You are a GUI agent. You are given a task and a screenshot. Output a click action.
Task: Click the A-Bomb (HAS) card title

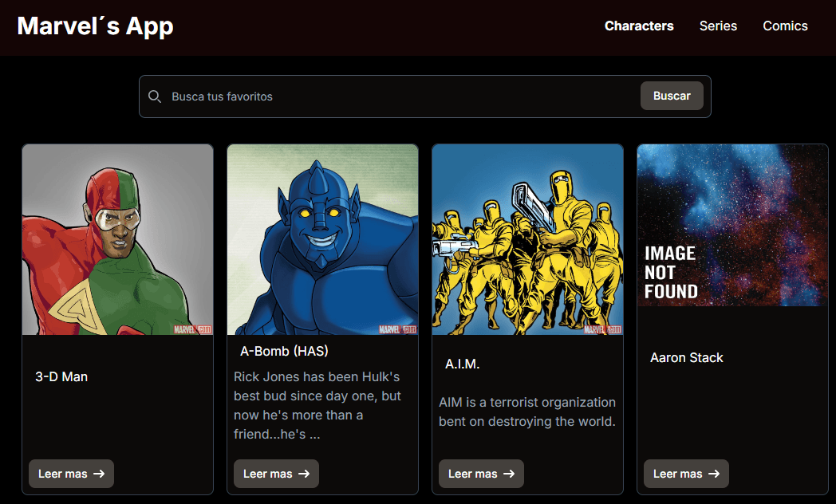click(284, 351)
